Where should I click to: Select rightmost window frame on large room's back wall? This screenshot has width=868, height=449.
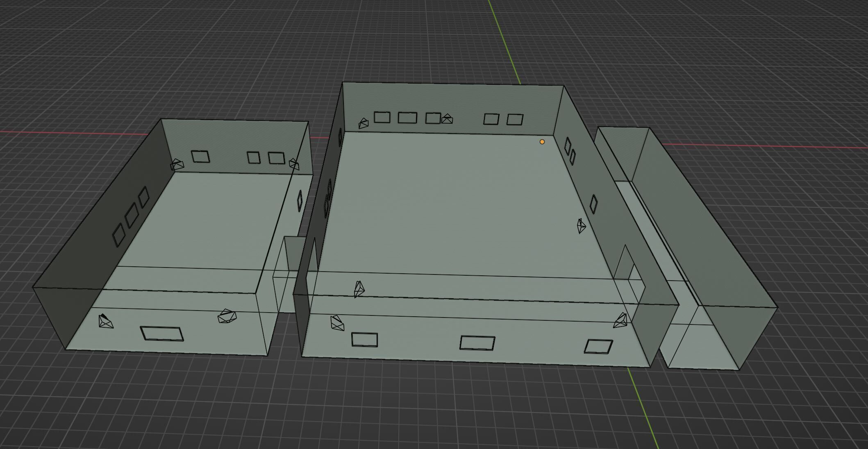515,119
